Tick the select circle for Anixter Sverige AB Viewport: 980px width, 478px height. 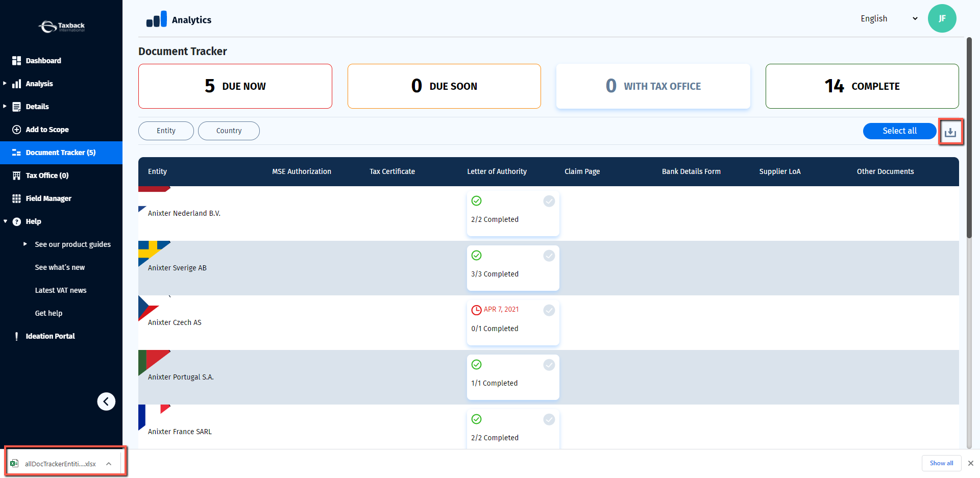point(549,256)
